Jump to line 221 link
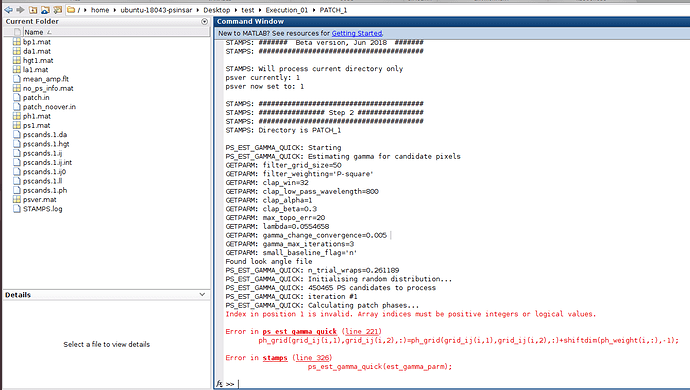690x390 pixels. (362, 331)
